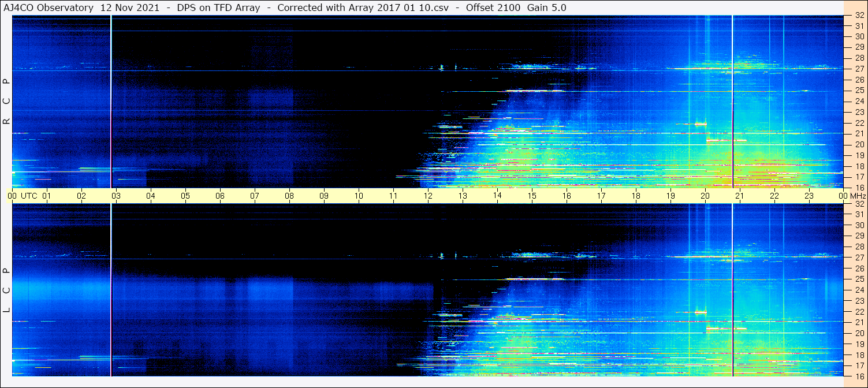Click the 27 MHz label of the RCP panel
Viewport: 868px width, 388px height.
(859, 69)
